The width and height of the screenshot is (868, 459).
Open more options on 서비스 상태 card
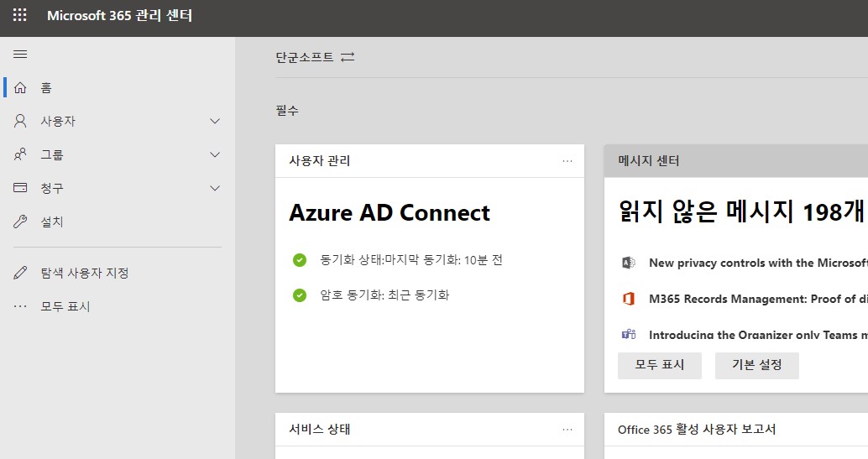tap(567, 430)
